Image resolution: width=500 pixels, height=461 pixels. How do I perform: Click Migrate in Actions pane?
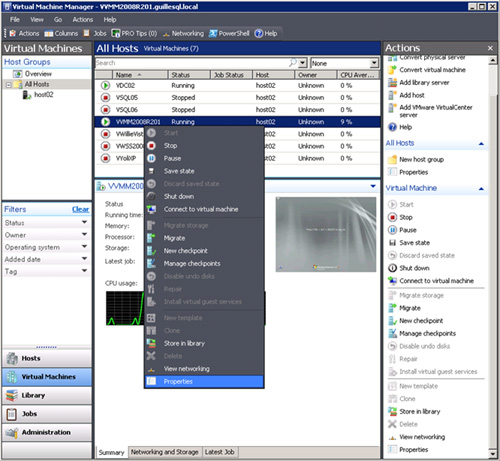click(x=410, y=308)
